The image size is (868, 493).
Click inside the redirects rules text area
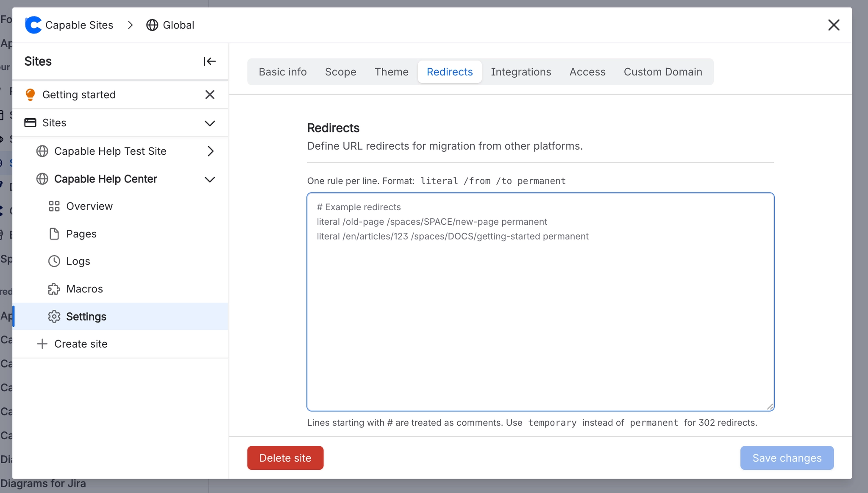coord(540,302)
